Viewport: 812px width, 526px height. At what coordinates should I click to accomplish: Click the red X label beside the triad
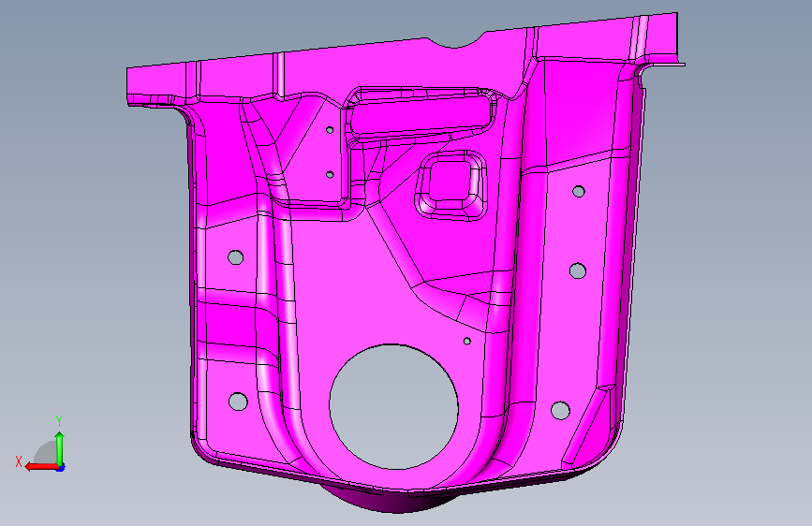click(x=19, y=461)
